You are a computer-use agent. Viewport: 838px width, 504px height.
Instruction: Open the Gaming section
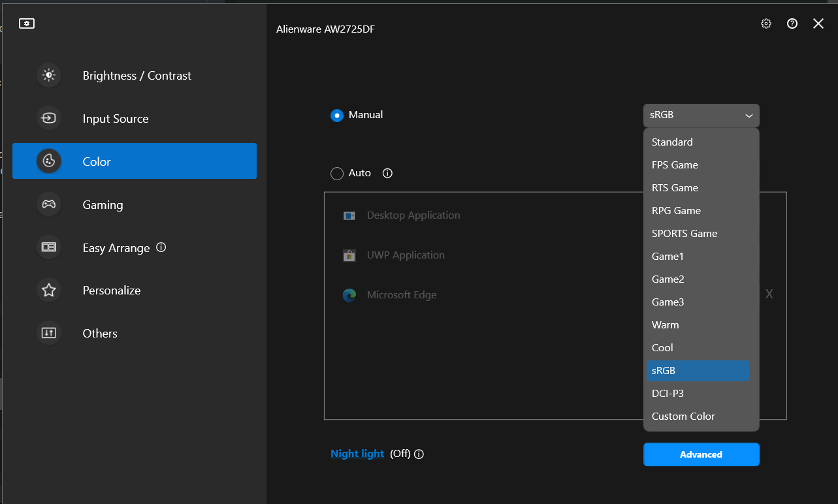pyautogui.click(x=135, y=204)
